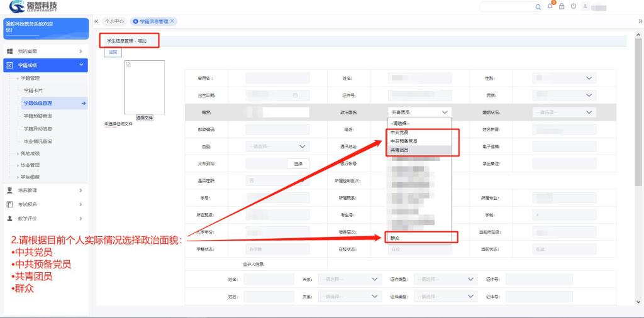Select 中共党员 from the dropdown list
Screen dimensions: 644x318
[x=400, y=133]
